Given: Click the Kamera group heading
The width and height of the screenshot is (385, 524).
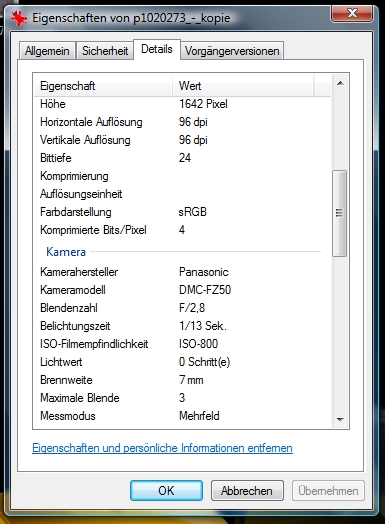Looking at the screenshot, I should coord(66,252).
